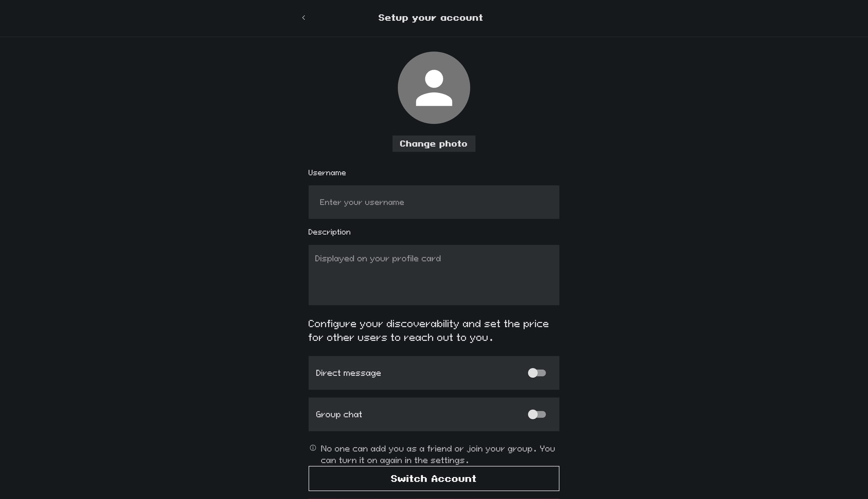Click the Setup your account heading
The height and width of the screenshot is (499, 868).
click(x=430, y=18)
